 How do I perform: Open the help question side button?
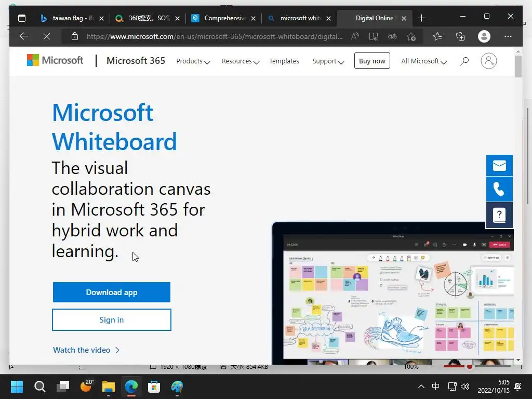[x=499, y=215]
